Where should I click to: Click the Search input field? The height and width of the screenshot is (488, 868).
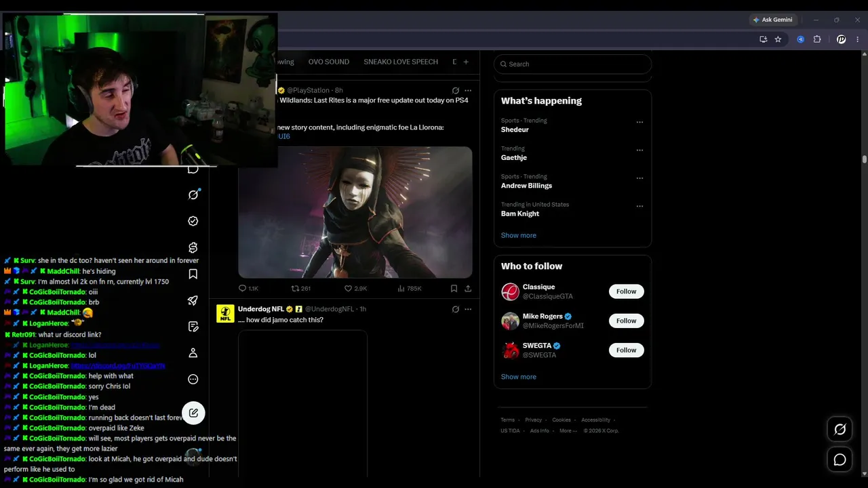coord(572,64)
